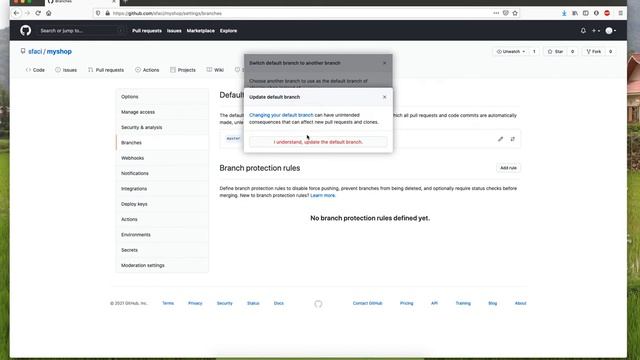This screenshot has height=360, width=640.
Task: Click Explore in top navigation
Action: (228, 31)
